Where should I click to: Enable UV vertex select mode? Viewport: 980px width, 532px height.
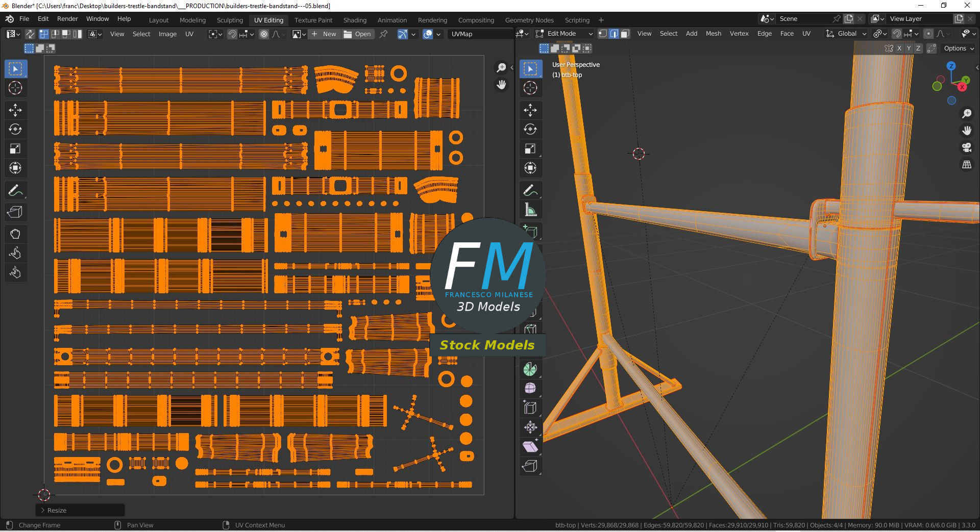(44, 34)
